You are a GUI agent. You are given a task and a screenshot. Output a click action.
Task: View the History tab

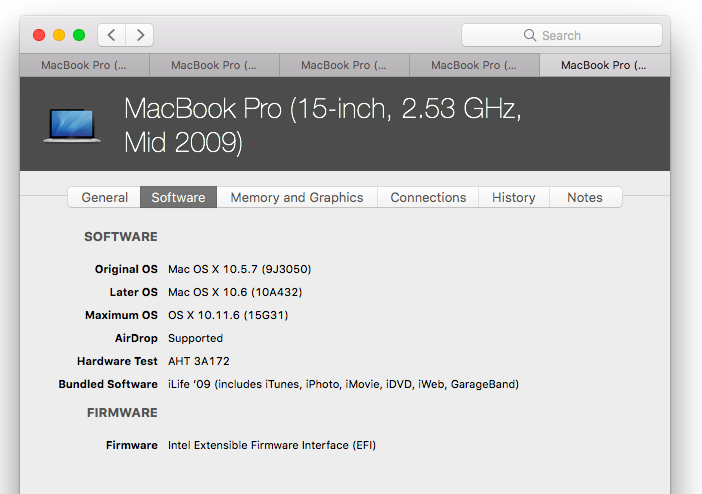(514, 198)
